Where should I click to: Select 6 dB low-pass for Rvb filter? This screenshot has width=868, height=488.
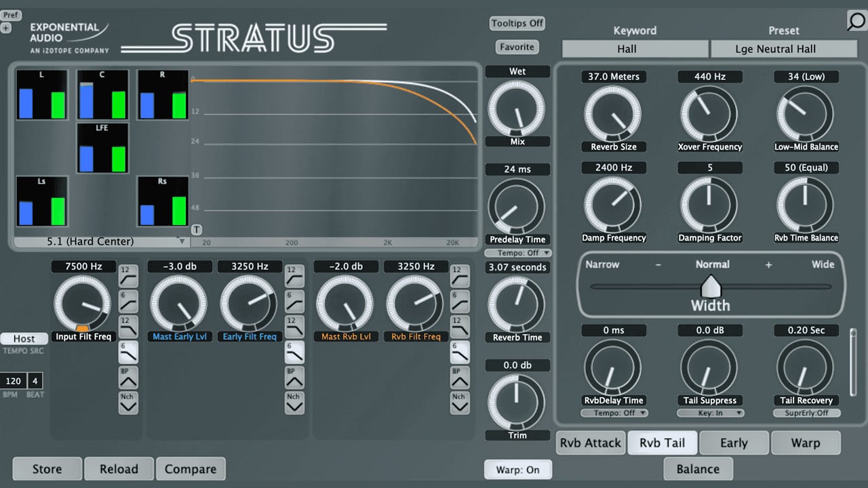click(x=460, y=352)
